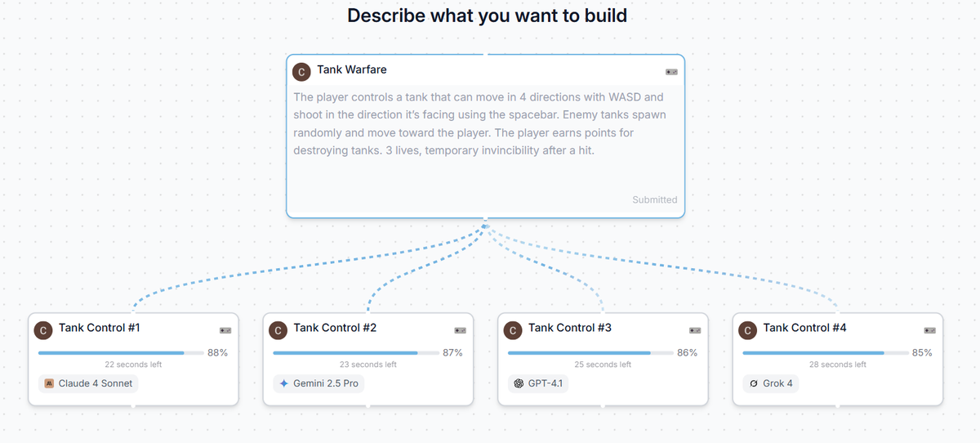Click the OpenAI logo beside GPT-4.1
The height and width of the screenshot is (443, 980).
pos(519,383)
